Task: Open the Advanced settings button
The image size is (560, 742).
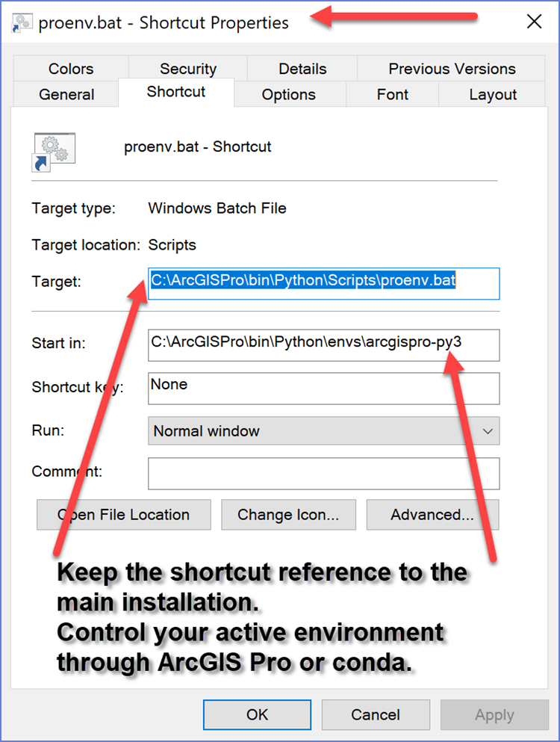Action: [x=432, y=514]
